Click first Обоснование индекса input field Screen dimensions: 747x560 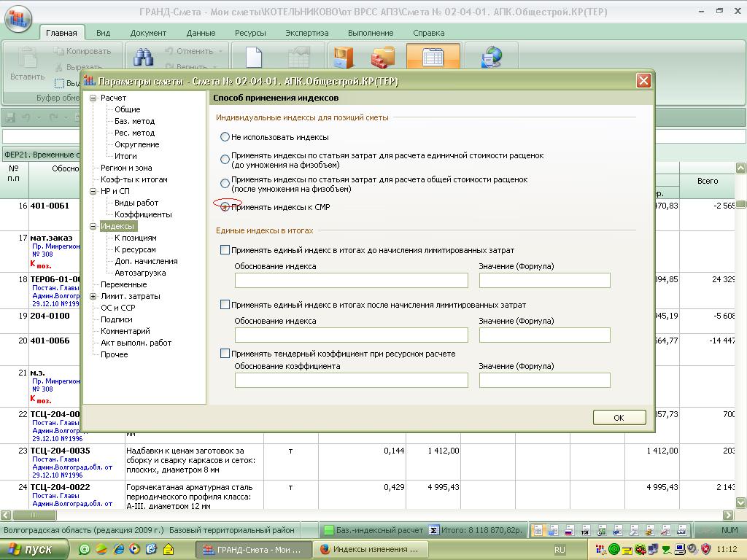pyautogui.click(x=351, y=280)
